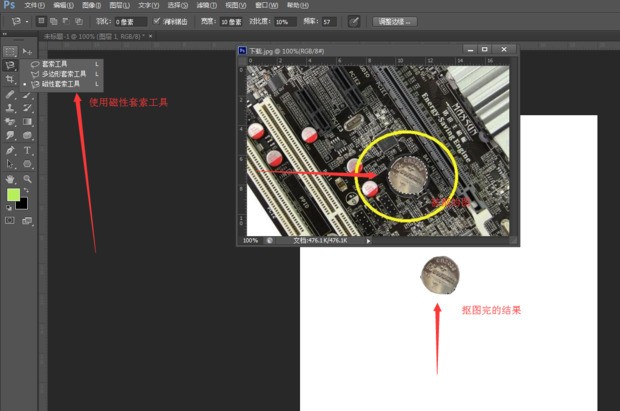
Task: Open the 文件 menu
Action: coord(34,6)
